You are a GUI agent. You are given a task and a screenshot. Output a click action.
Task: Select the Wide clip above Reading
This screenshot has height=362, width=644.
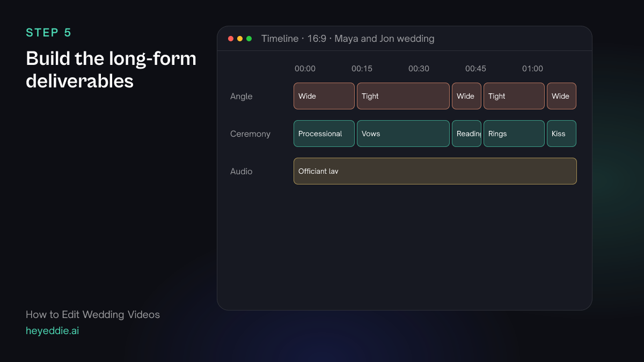[466, 96]
